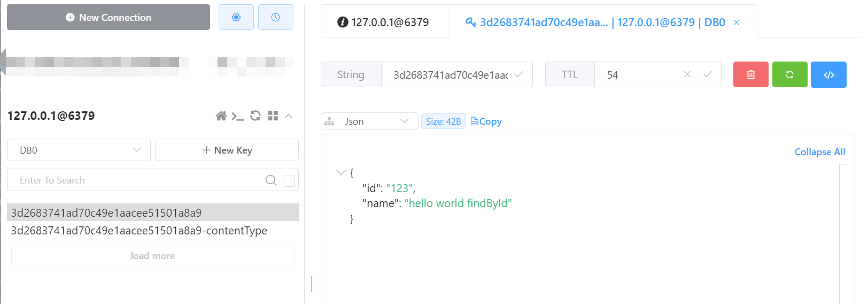The width and height of the screenshot is (868, 304).
Task: Open the settings gear icon button
Action: [236, 17]
